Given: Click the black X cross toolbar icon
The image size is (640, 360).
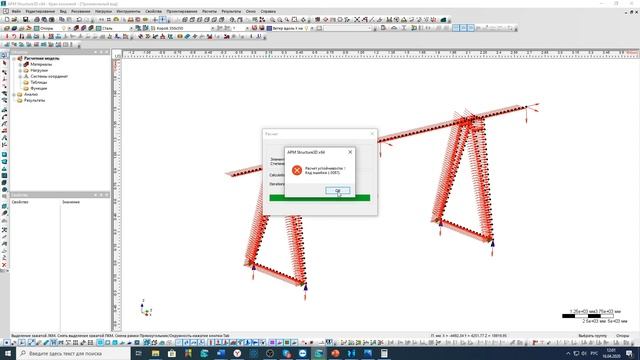Looking at the screenshot, I should coord(357,20).
